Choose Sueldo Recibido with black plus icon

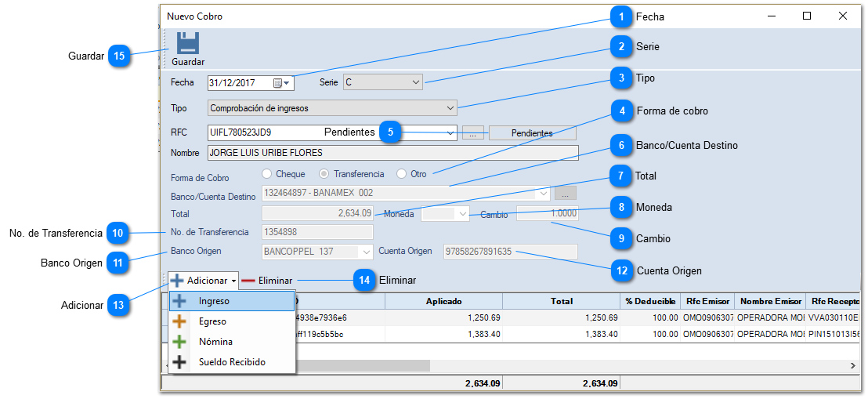coord(232,362)
